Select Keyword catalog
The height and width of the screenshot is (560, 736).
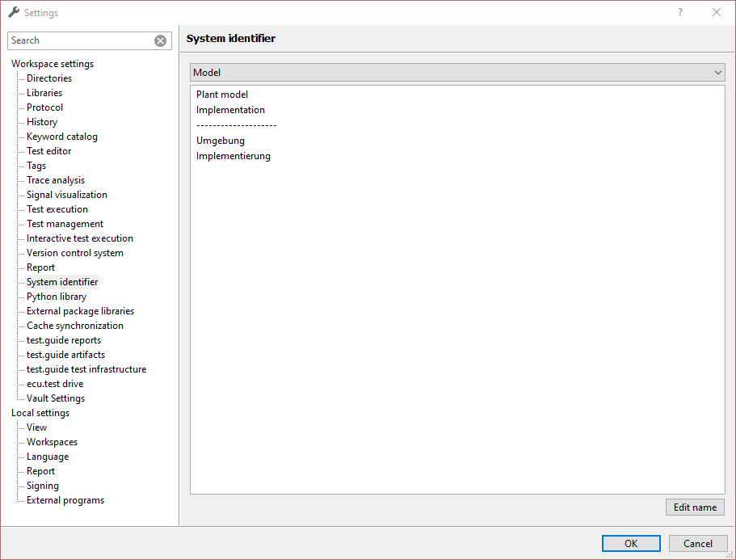coord(62,137)
